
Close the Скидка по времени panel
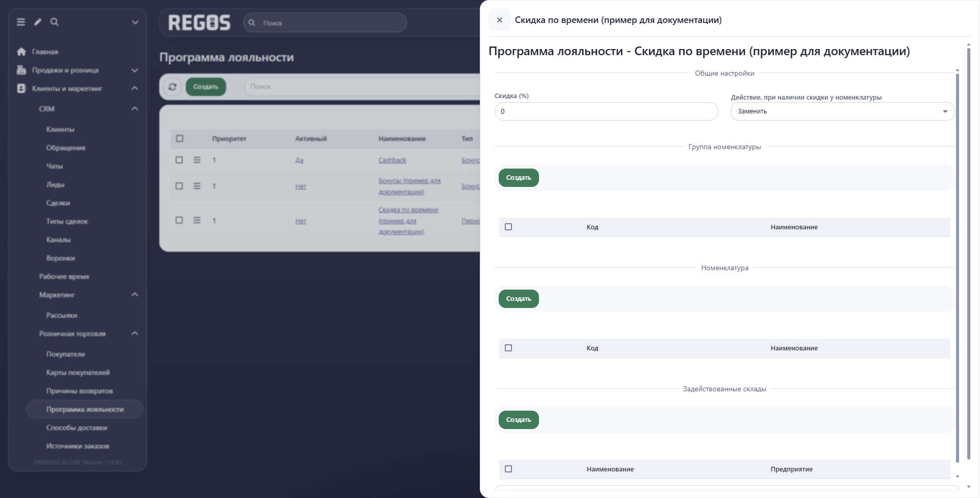(x=500, y=20)
